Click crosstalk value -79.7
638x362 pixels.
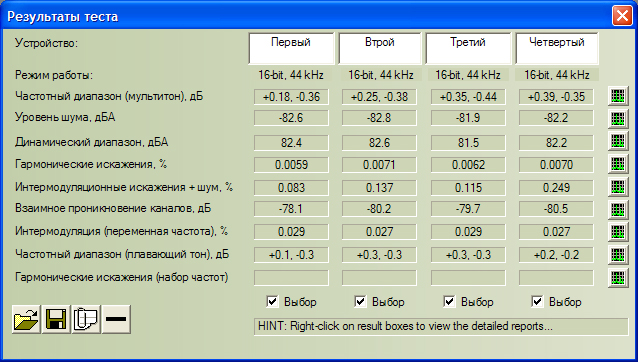[x=468, y=209]
